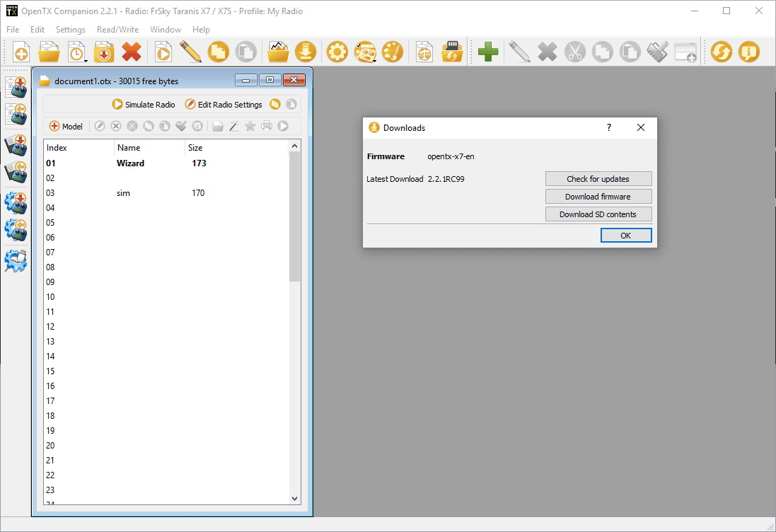The height and width of the screenshot is (532, 776).
Task: Open Settings via the orange gear icon
Action: click(x=337, y=52)
